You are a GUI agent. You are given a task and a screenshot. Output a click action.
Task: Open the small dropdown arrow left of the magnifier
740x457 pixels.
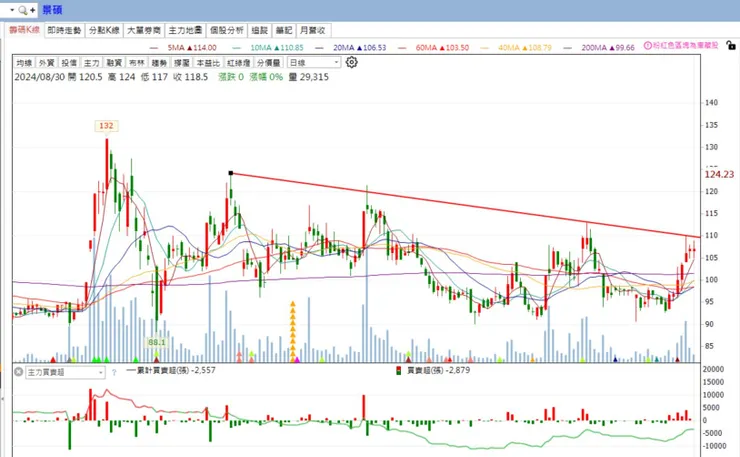(12, 10)
